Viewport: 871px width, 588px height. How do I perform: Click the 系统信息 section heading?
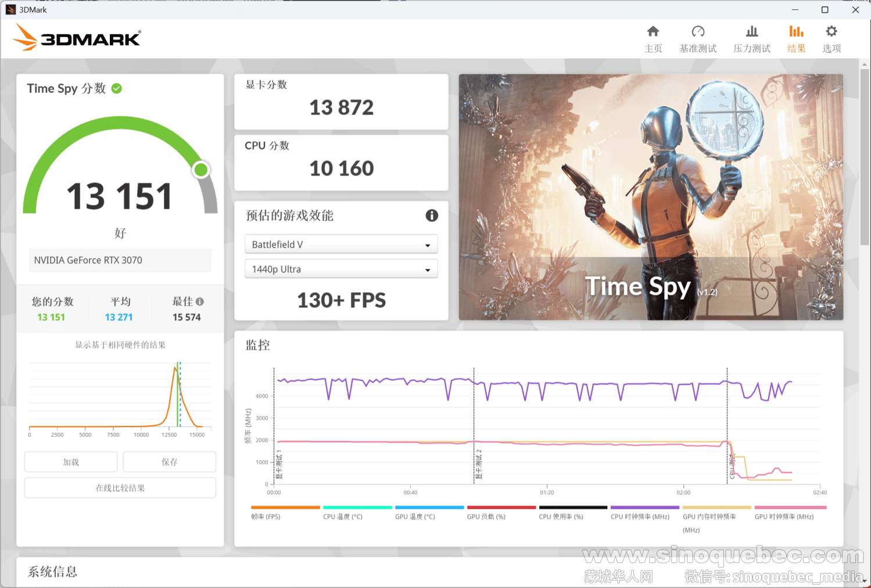[53, 572]
